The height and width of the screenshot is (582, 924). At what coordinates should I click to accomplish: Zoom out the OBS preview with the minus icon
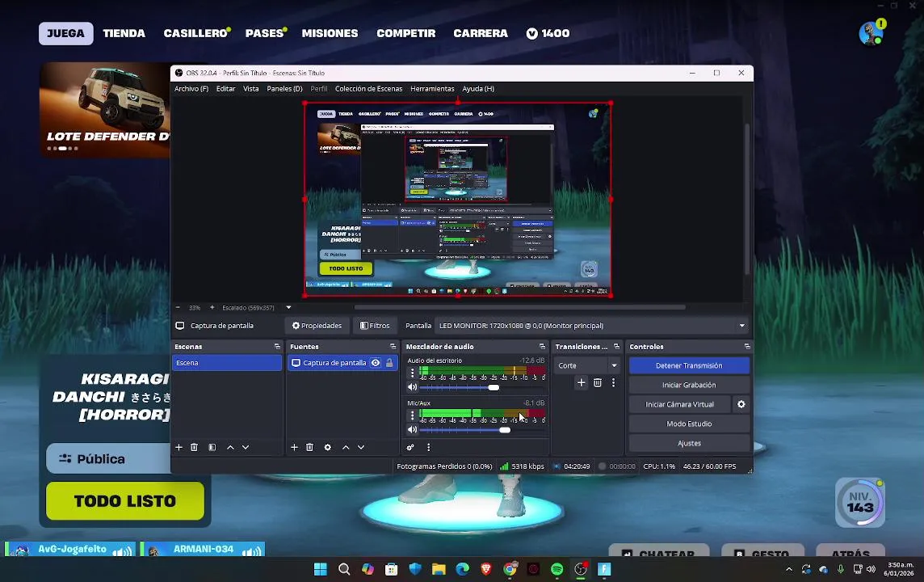178,307
